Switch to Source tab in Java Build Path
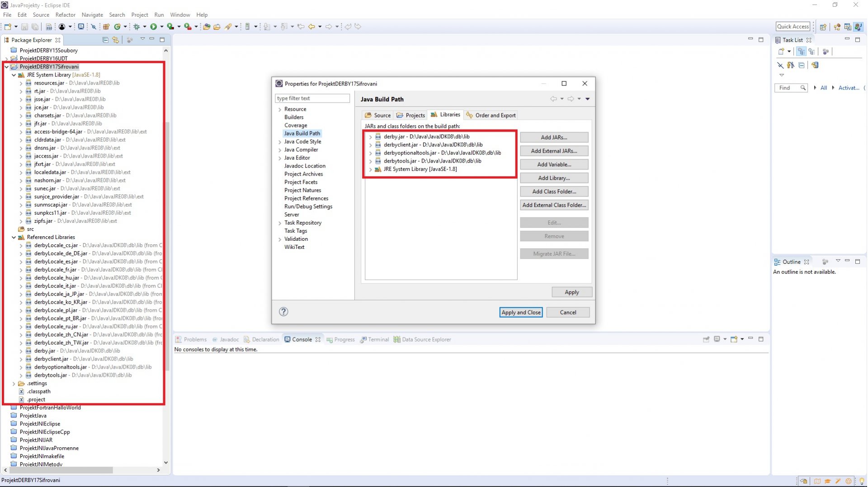The width and height of the screenshot is (868, 487). click(377, 115)
